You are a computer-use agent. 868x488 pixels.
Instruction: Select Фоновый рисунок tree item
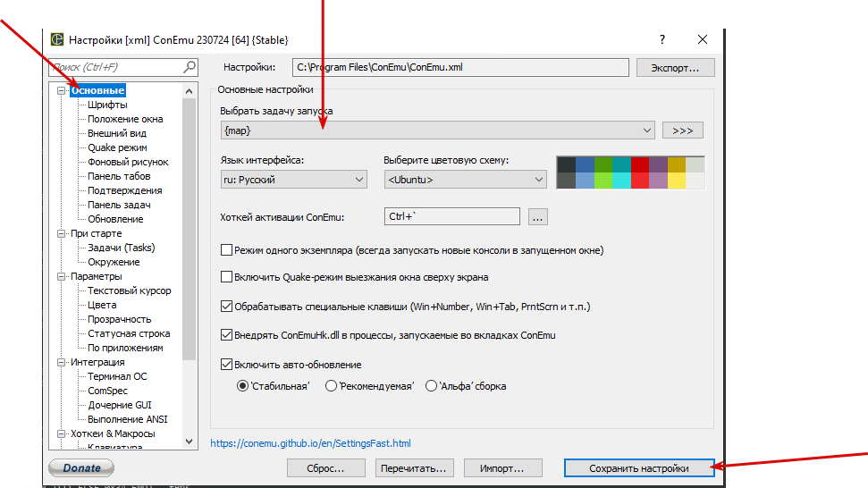click(x=128, y=162)
